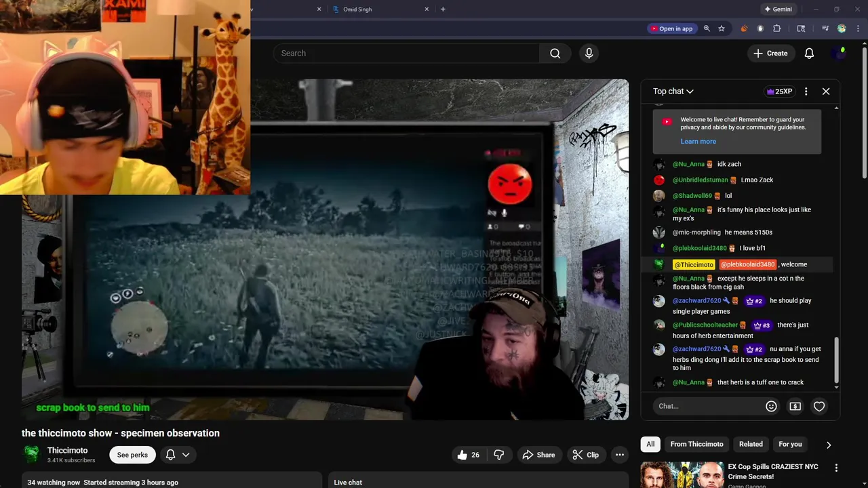Click @Publicschoolteacher in chat
Image resolution: width=868 pixels, height=488 pixels.
[x=705, y=325]
